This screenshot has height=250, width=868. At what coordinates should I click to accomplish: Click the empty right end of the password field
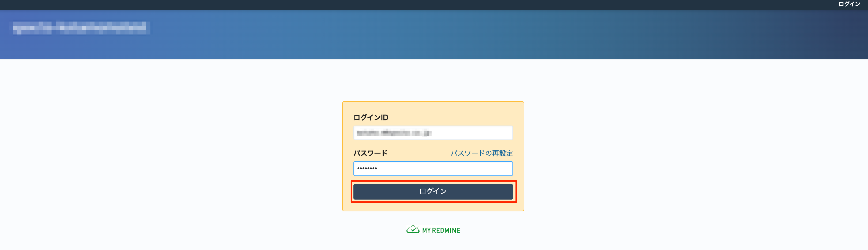[489, 168]
